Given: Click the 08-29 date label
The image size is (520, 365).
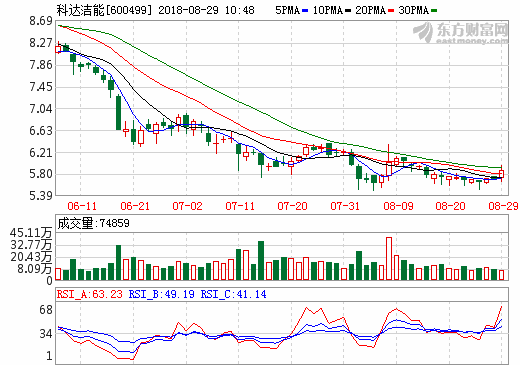Looking at the screenshot, I should point(503,206).
